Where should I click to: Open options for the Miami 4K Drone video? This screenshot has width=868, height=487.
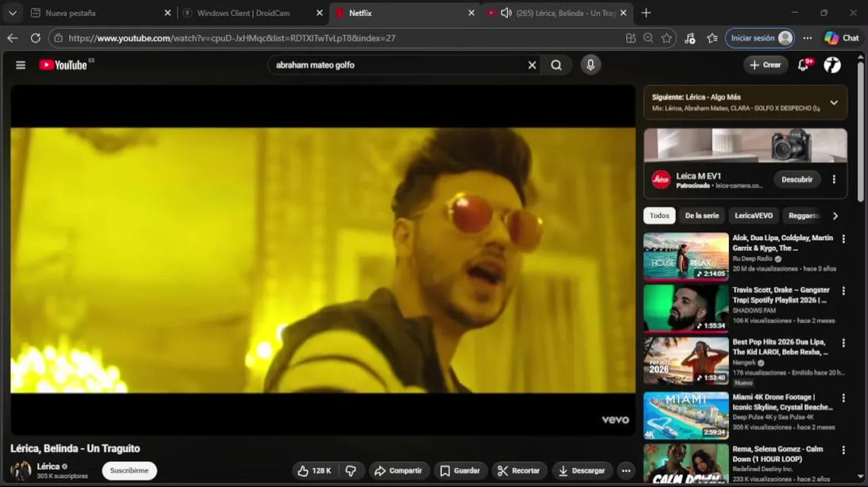843,398
